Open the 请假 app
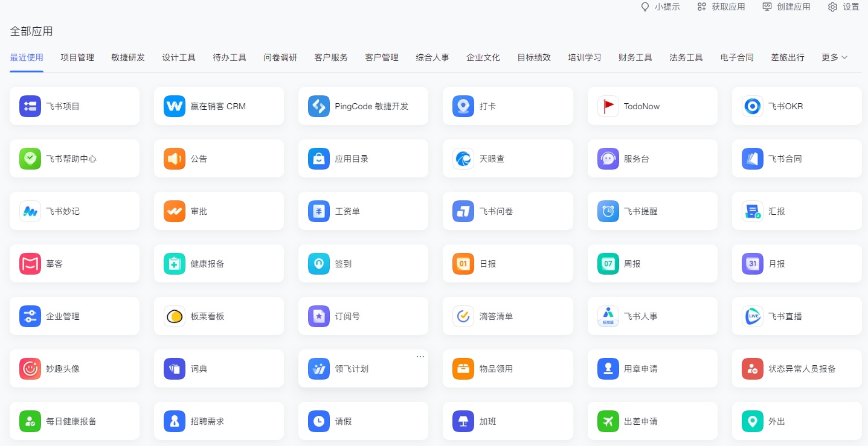 (363, 421)
